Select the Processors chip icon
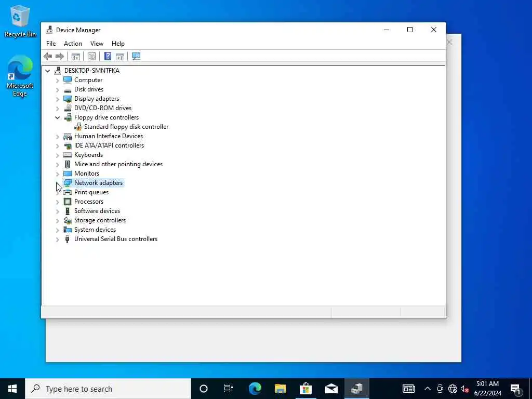The width and height of the screenshot is (532, 399). (68, 202)
